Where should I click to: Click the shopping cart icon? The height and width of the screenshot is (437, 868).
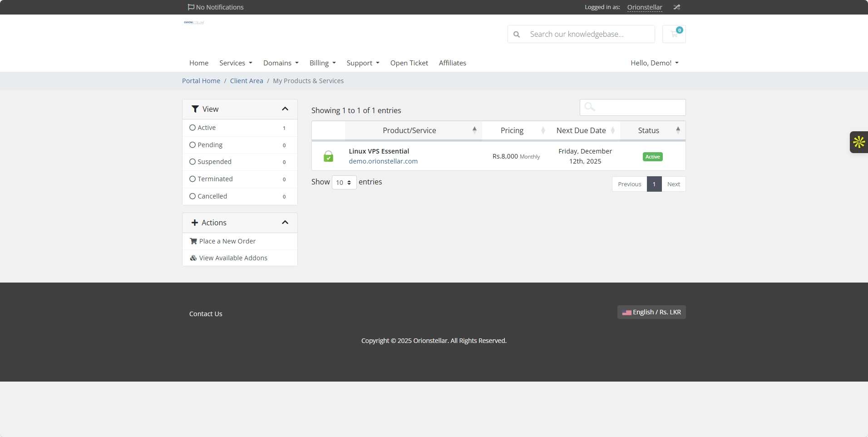(674, 34)
